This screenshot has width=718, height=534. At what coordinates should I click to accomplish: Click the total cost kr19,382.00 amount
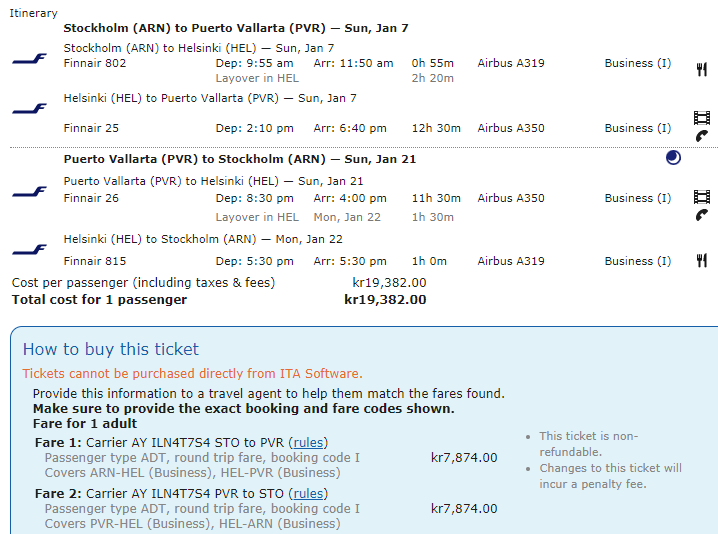[385, 299]
